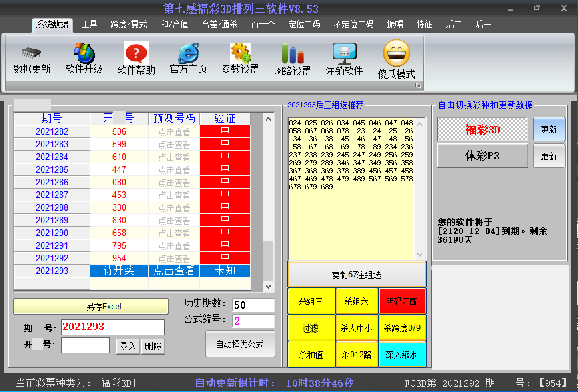The height and width of the screenshot is (392, 578).
Task: Click the 验证 column header
Action: click(225, 118)
